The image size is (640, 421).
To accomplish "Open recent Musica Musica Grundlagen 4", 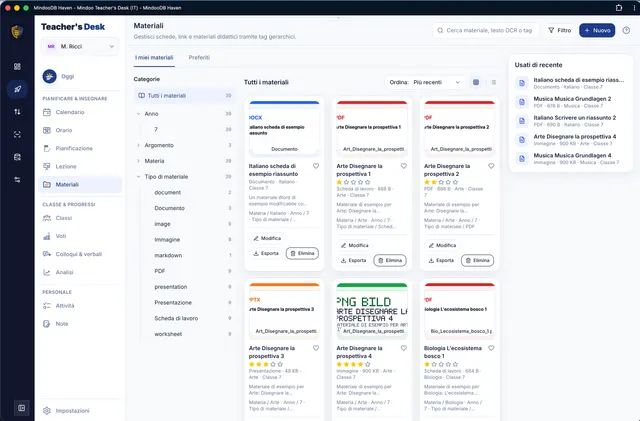I will pyautogui.click(x=572, y=158).
